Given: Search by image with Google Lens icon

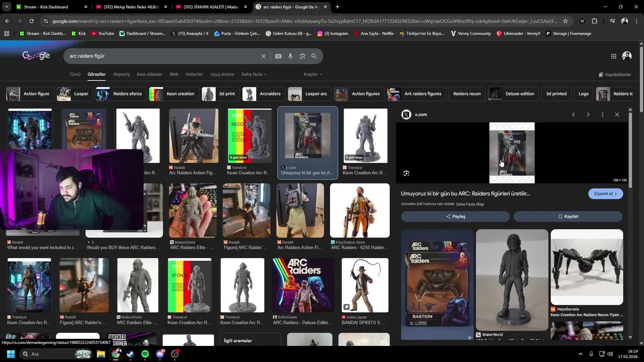Looking at the screenshot, I should click(302, 56).
